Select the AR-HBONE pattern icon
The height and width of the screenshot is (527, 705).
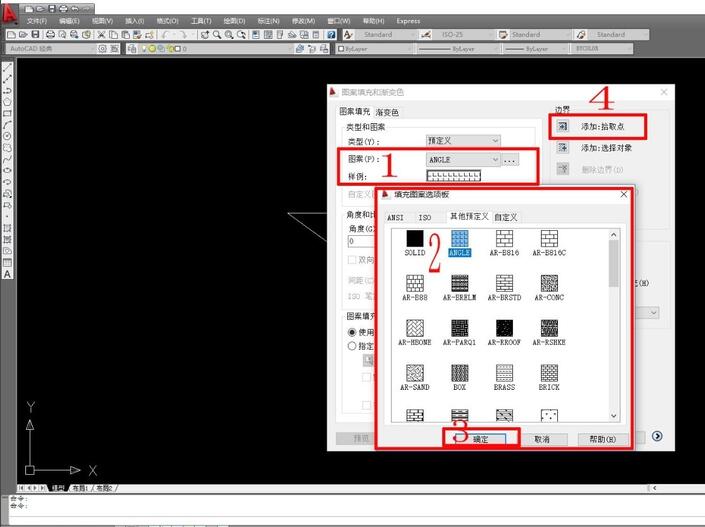pyautogui.click(x=414, y=328)
